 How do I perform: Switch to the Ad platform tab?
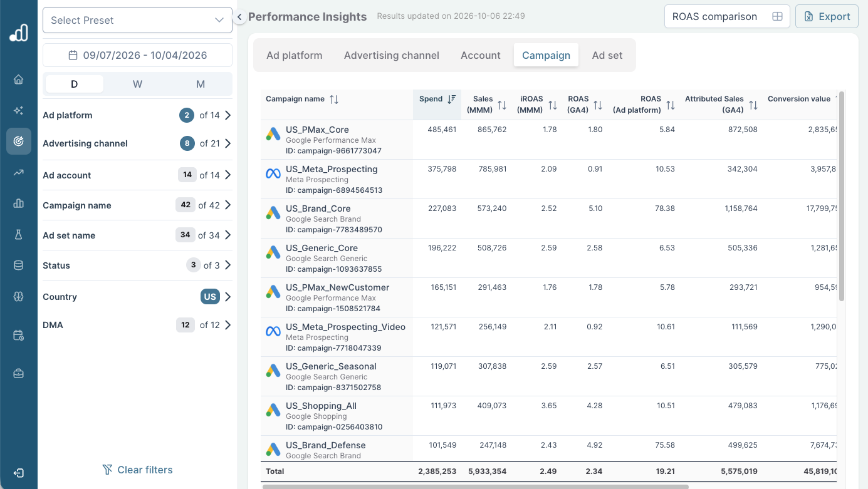tap(295, 55)
